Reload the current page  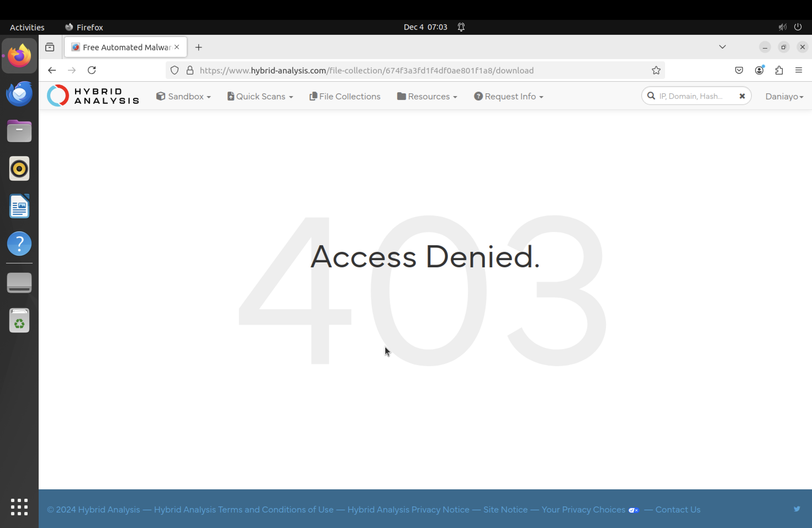(92, 70)
